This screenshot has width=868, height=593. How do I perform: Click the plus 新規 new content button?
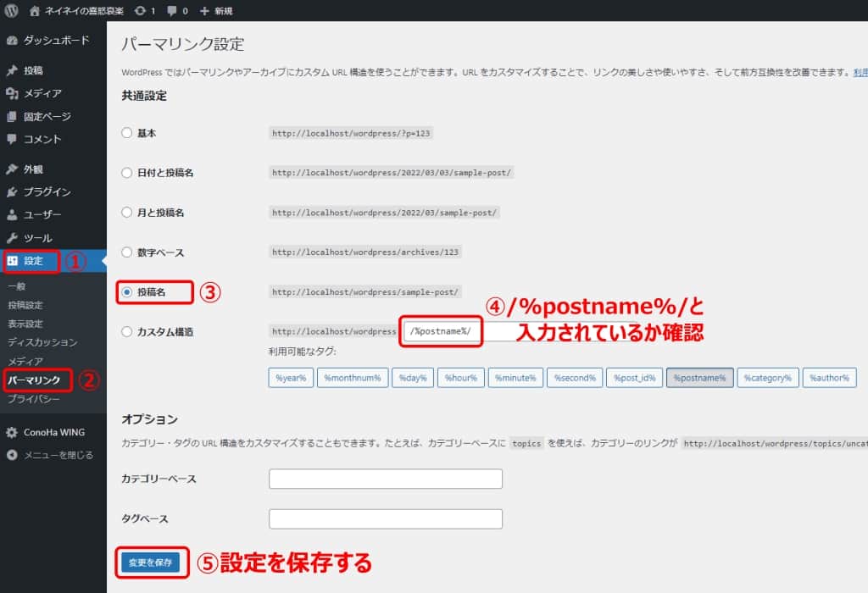tap(216, 10)
